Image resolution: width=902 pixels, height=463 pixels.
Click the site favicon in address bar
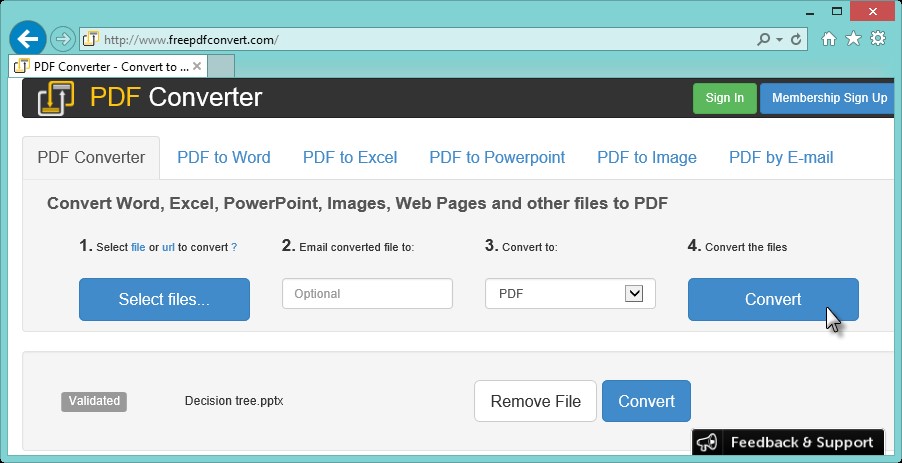tap(91, 40)
